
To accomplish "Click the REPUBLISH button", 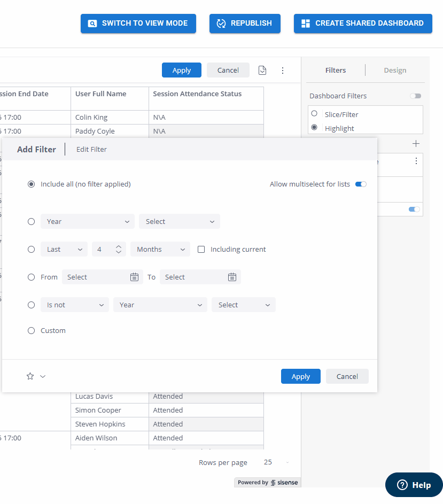I will 245,23.
